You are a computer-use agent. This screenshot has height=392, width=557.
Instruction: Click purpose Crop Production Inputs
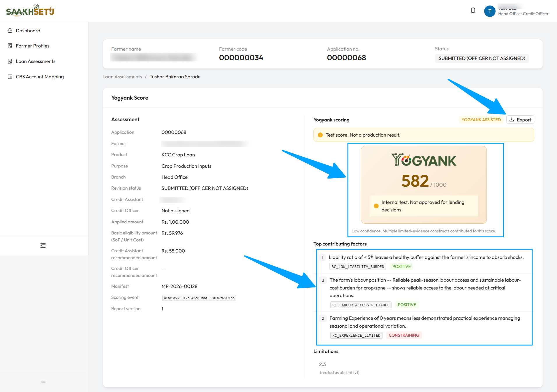pos(186,166)
